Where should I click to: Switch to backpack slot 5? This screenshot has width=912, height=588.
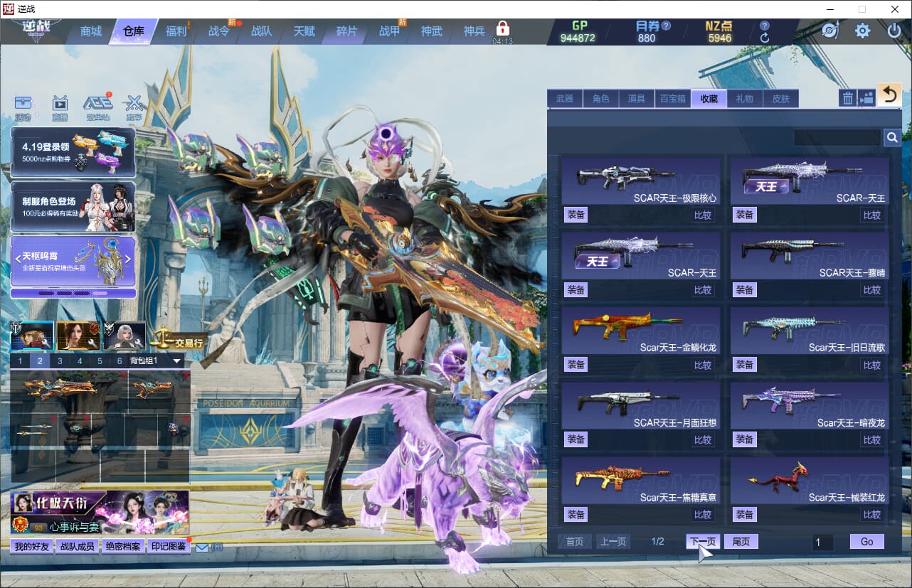pyautogui.click(x=100, y=360)
